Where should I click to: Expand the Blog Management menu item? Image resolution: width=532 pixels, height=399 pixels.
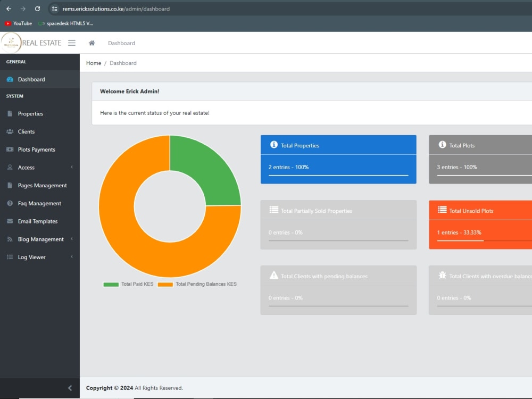[40, 239]
